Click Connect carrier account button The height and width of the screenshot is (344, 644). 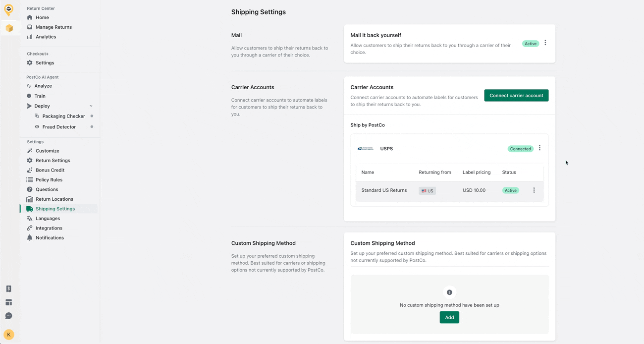[516, 96]
